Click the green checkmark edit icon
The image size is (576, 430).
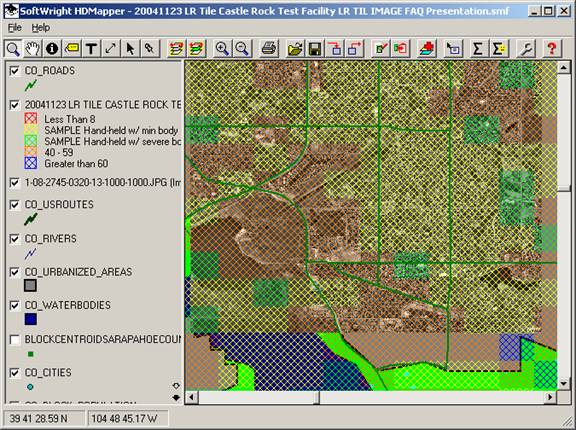point(380,48)
